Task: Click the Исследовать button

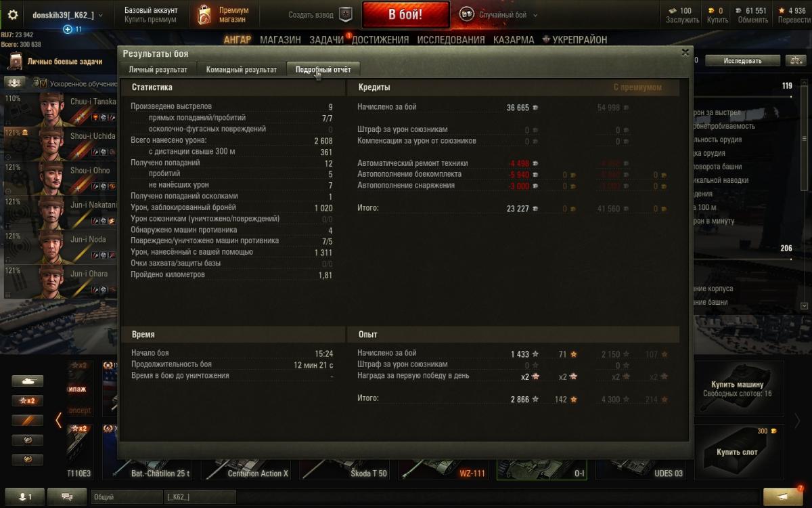Action: tap(742, 60)
